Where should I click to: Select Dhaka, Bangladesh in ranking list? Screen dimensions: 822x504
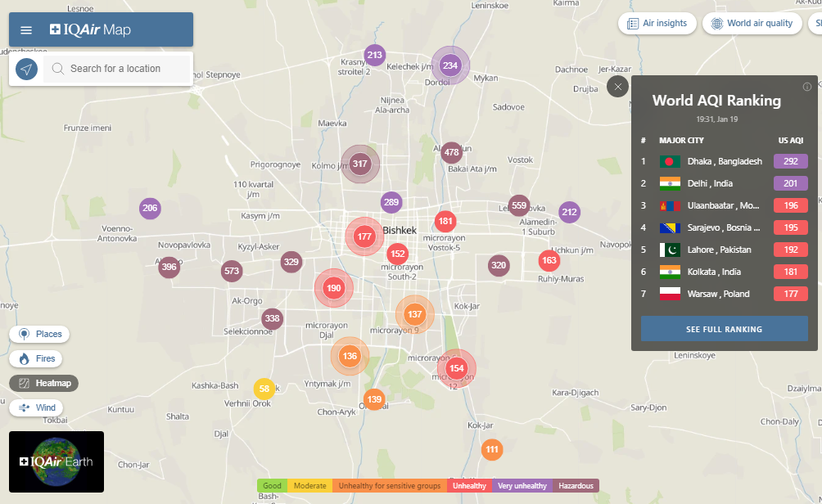point(724,161)
